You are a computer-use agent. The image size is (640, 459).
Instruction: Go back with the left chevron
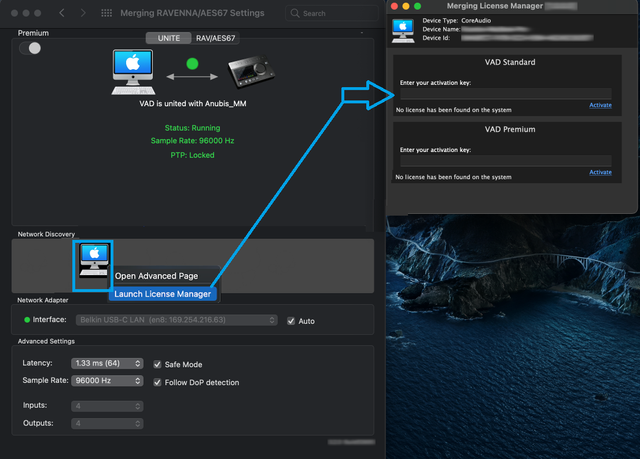(x=62, y=13)
